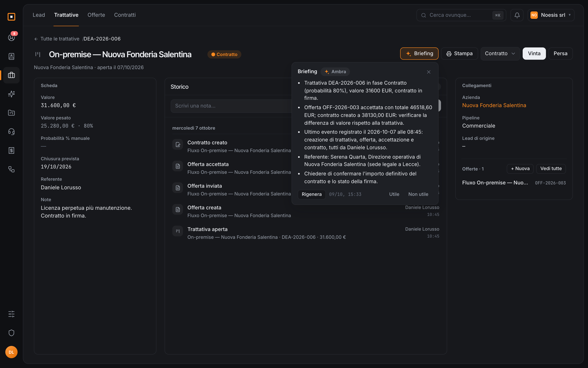The image size is (588, 368).
Task: Select the briefcase sales icon in sidebar
Action: pyautogui.click(x=11, y=75)
